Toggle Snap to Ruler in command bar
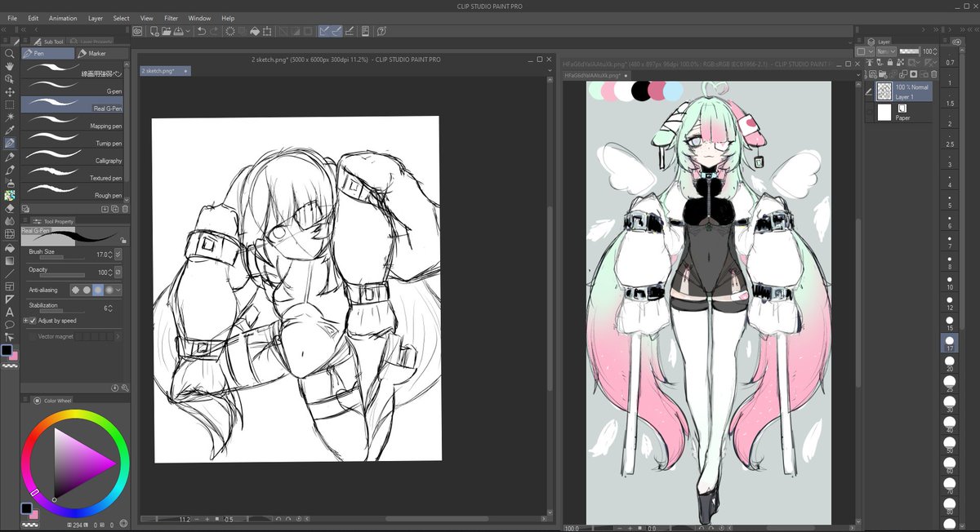 tap(323, 31)
